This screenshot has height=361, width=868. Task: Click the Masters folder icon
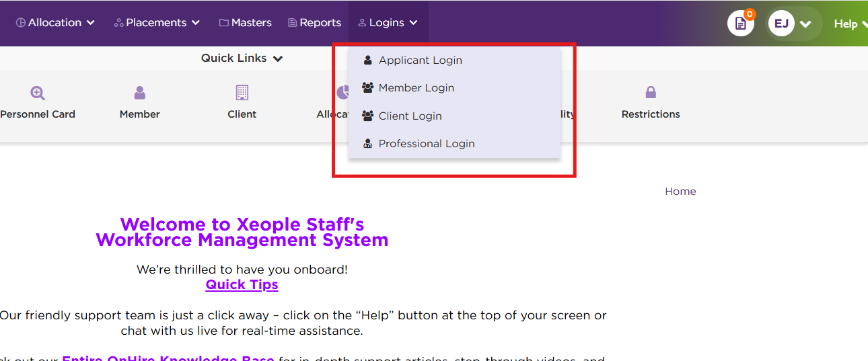coord(224,23)
